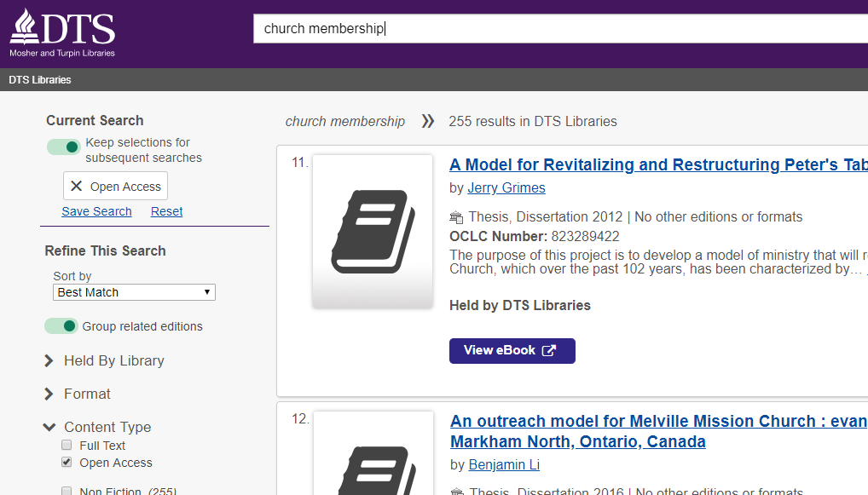This screenshot has height=495, width=868.
Task: Open the Jerry Grimes author link
Action: [506, 187]
